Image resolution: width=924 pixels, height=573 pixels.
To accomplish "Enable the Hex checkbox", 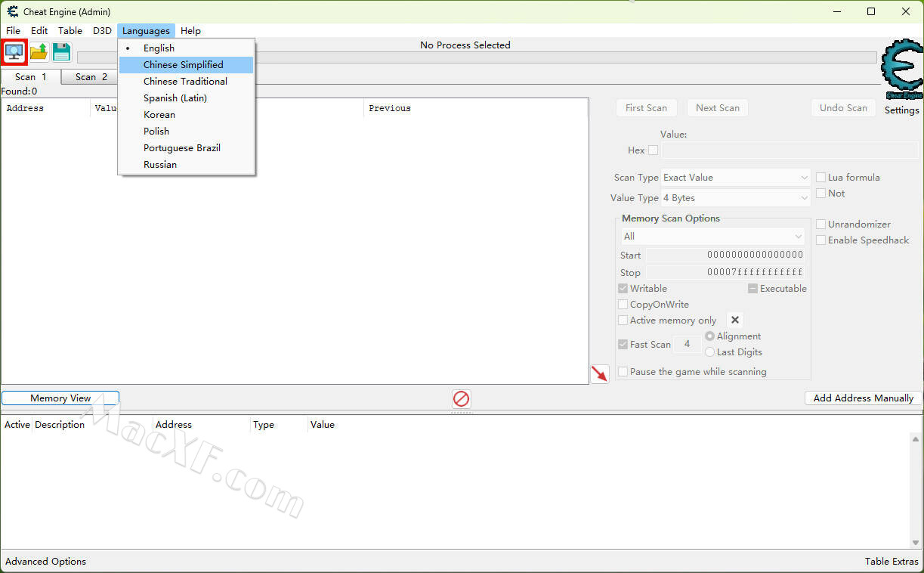I will [653, 150].
